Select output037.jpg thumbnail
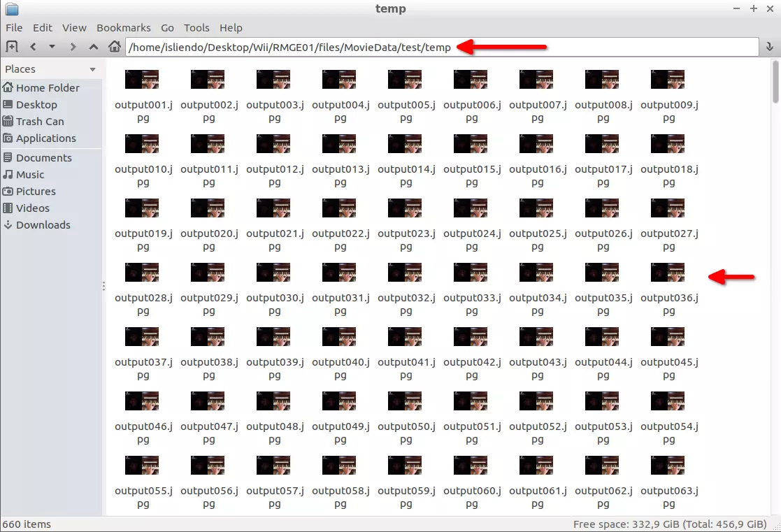781x532 pixels. (x=142, y=336)
